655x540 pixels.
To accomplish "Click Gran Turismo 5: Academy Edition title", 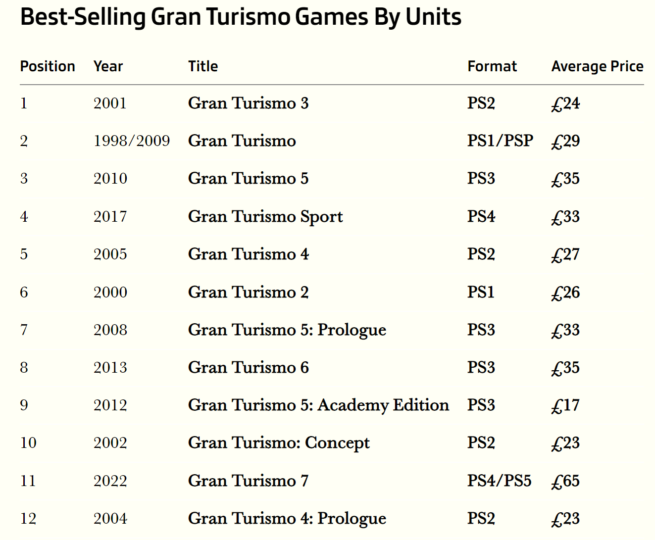I will (318, 405).
